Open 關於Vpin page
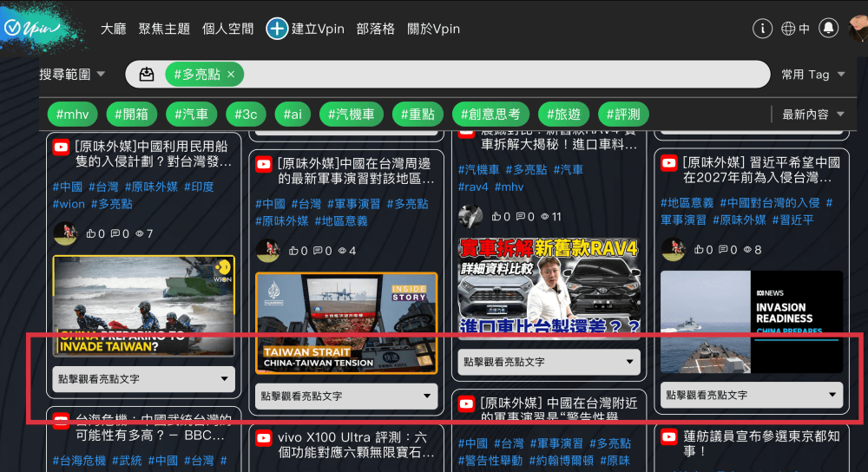This screenshot has height=472, width=868. tap(433, 29)
